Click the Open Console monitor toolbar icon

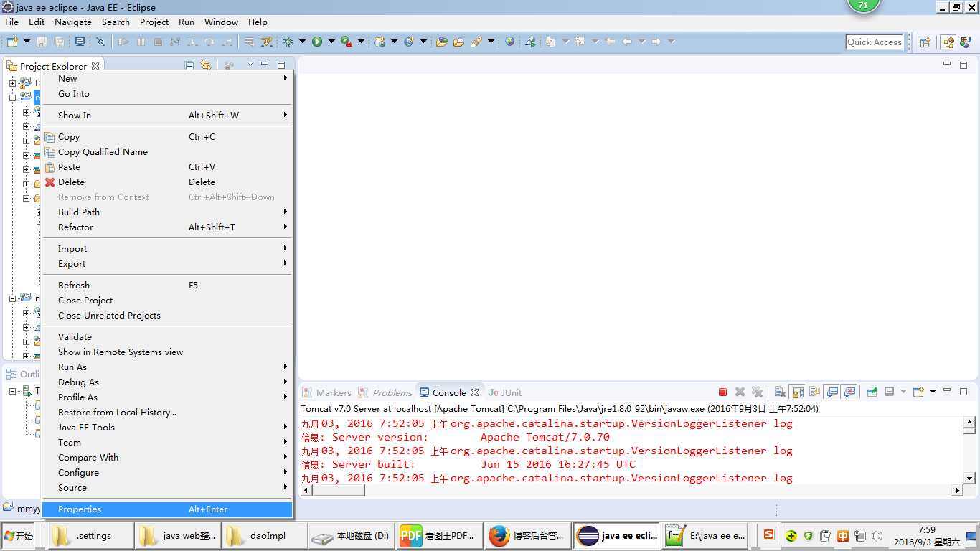coord(80,42)
